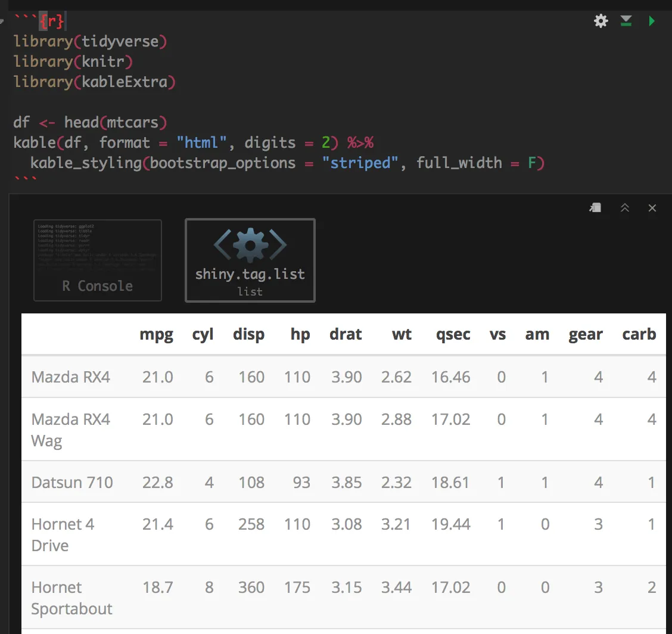Click the mpg column header
This screenshot has width=672, height=634.
pos(156,334)
